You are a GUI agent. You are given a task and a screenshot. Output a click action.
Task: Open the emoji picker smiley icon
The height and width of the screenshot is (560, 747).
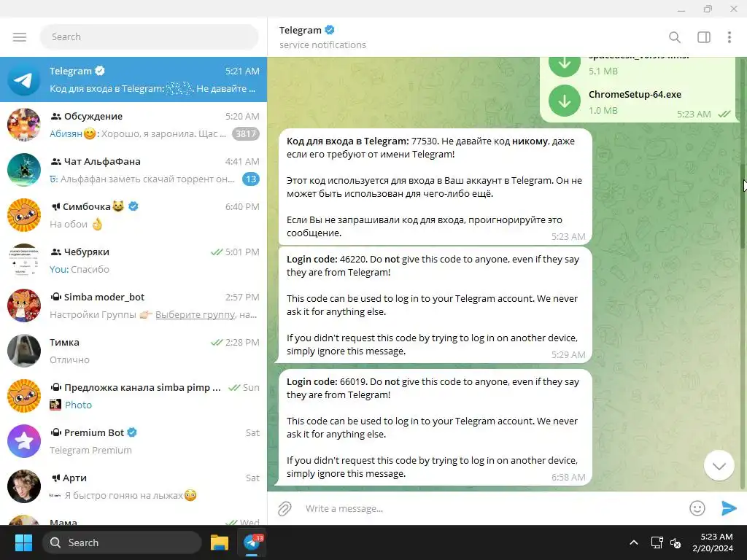click(x=697, y=508)
